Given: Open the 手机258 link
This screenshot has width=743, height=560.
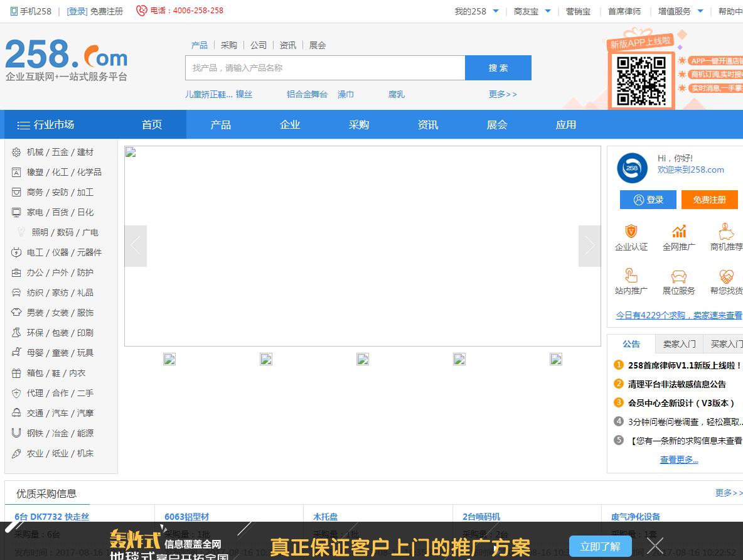Looking at the screenshot, I should pyautogui.click(x=31, y=11).
